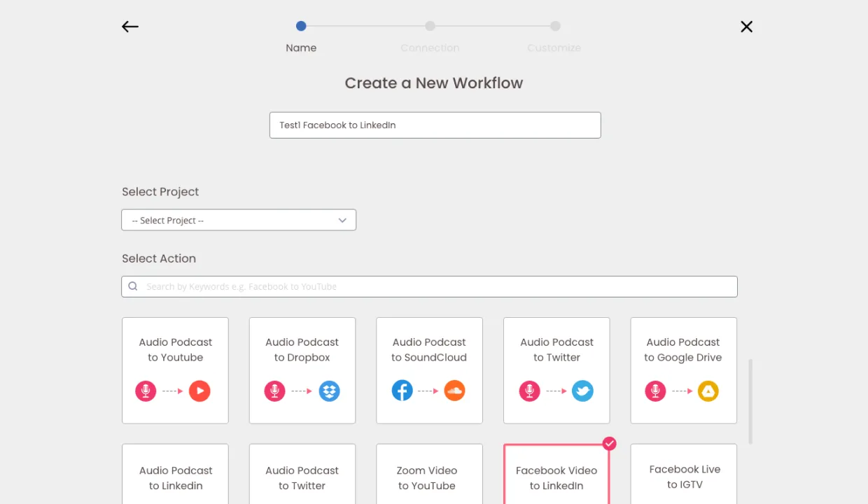Jump to the Connection step
The height and width of the screenshot is (504, 868).
[430, 26]
